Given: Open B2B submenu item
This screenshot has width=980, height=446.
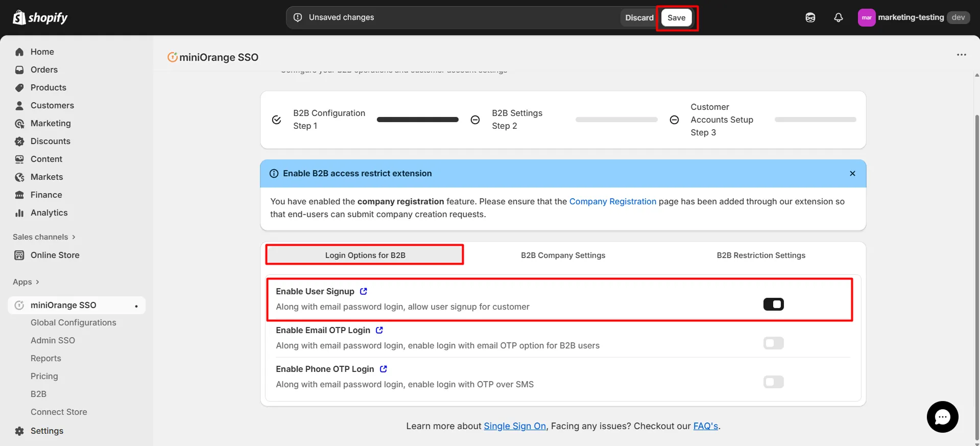Looking at the screenshot, I should click(x=38, y=394).
